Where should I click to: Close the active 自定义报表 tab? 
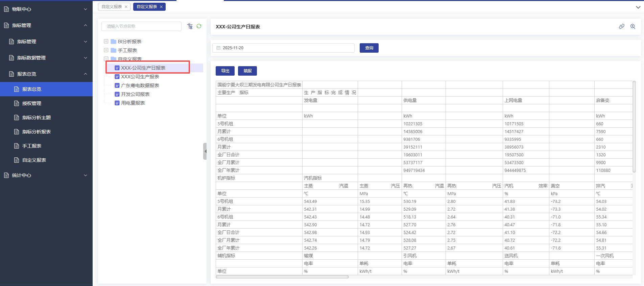[x=161, y=7]
